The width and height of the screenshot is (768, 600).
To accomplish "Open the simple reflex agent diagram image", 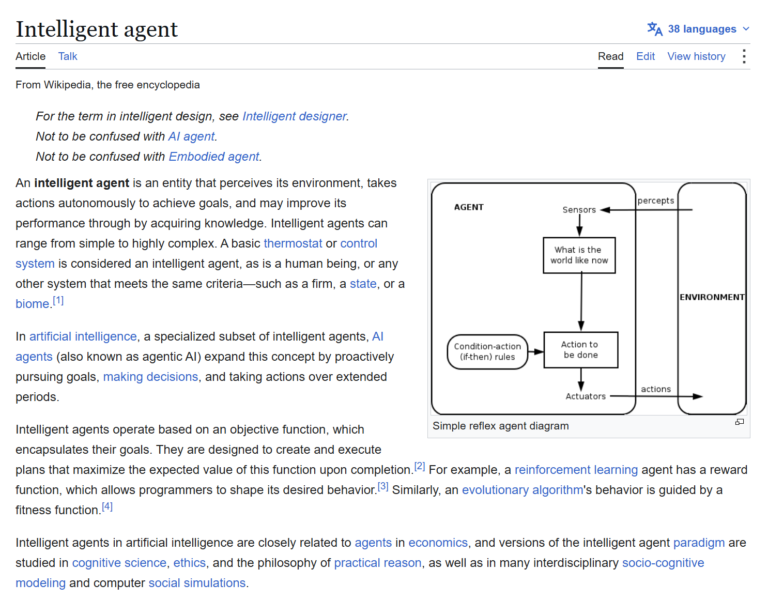I will [589, 298].
